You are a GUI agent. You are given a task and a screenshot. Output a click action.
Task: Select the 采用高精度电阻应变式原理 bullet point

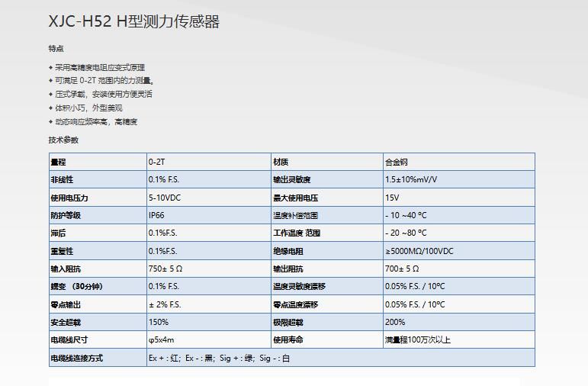pos(99,67)
